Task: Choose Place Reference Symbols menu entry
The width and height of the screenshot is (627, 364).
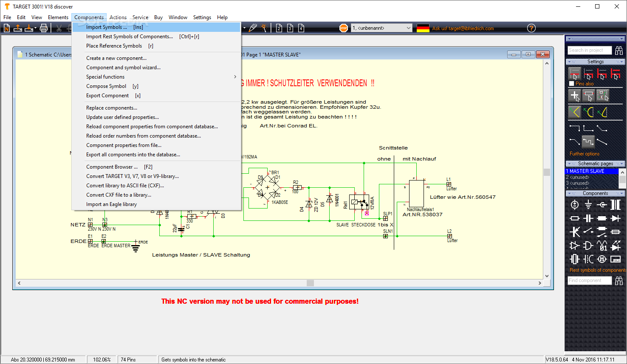Action: click(157, 46)
